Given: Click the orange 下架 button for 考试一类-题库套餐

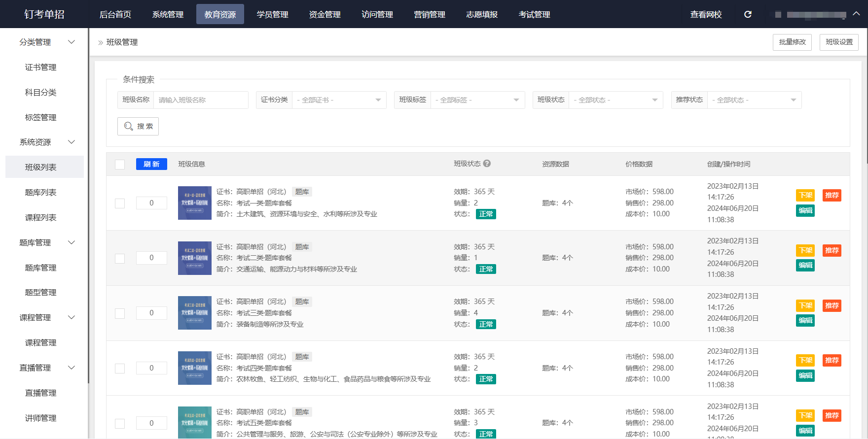Looking at the screenshot, I should (x=805, y=195).
